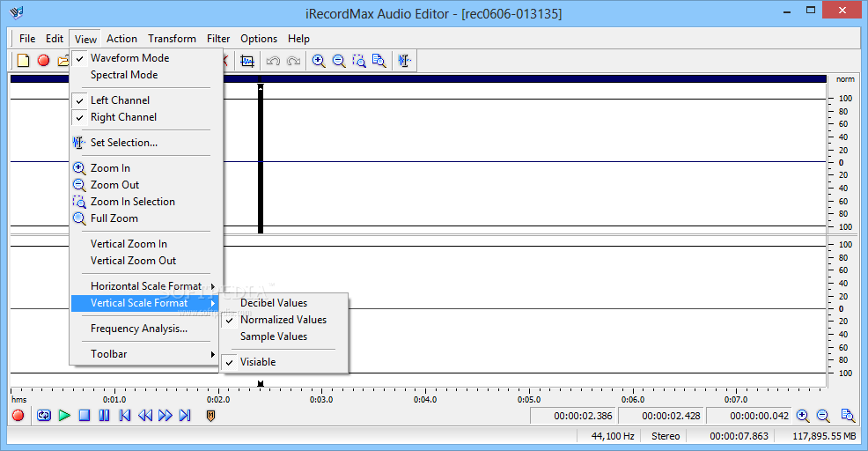Click bottom-right Full Zoom icon
The image size is (868, 451).
point(848,416)
